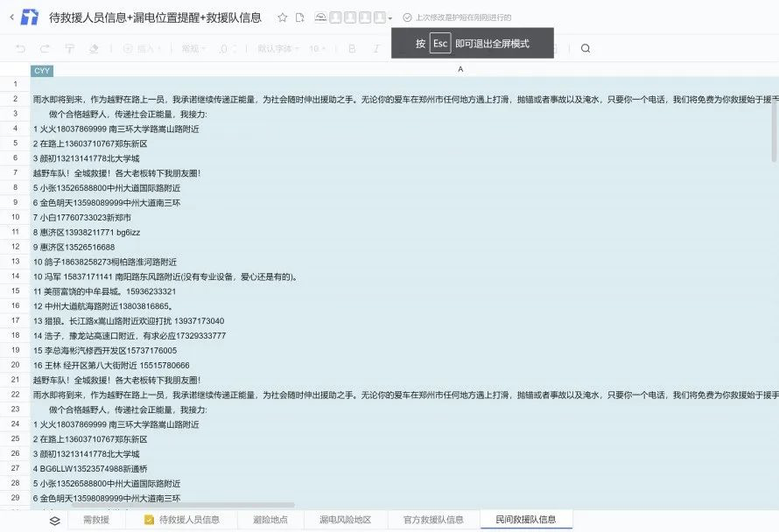Click the redo icon in the toolbar

(x=45, y=48)
